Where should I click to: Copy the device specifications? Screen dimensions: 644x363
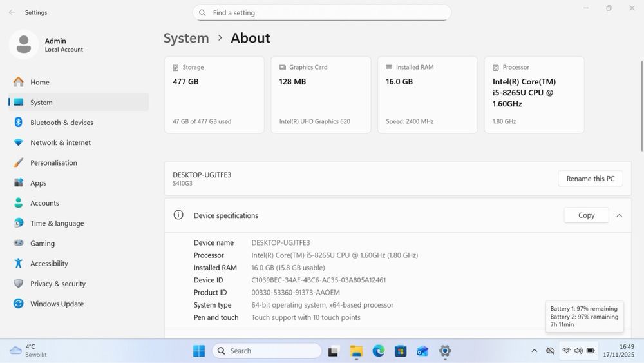point(586,215)
